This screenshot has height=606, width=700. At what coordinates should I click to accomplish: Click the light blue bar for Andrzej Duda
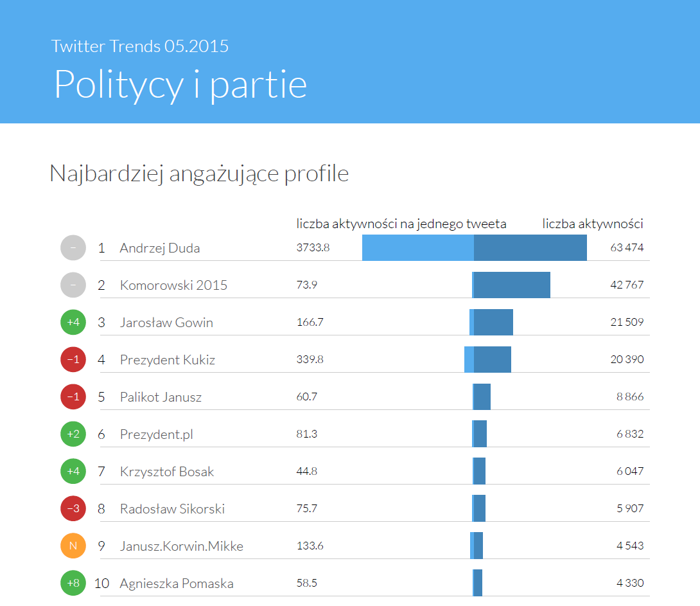pos(417,247)
